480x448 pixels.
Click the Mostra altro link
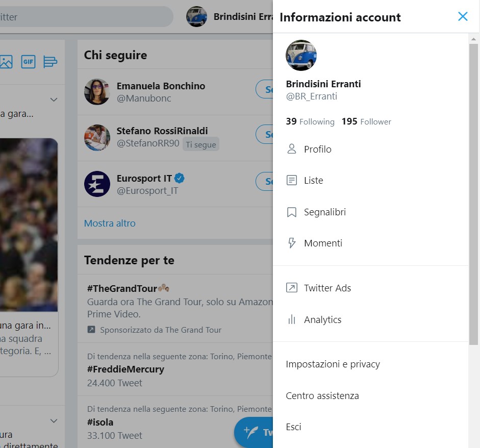click(x=110, y=223)
